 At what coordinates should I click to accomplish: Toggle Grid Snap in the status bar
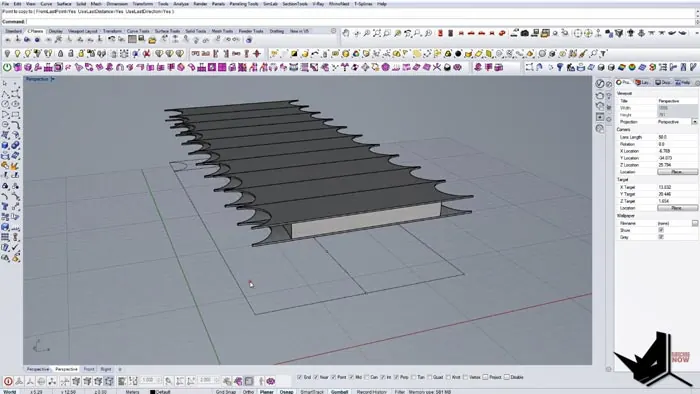coord(226,392)
